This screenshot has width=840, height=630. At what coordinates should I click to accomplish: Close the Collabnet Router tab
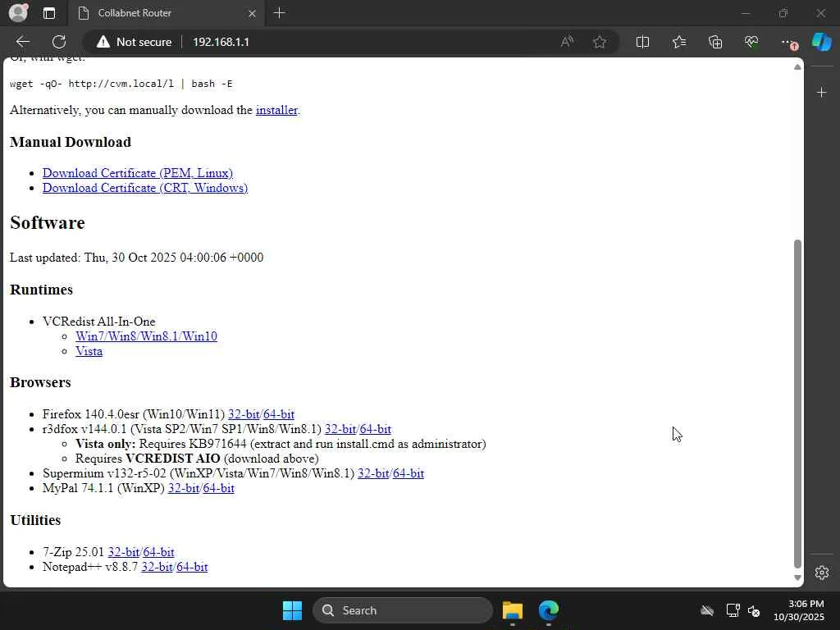pos(253,13)
